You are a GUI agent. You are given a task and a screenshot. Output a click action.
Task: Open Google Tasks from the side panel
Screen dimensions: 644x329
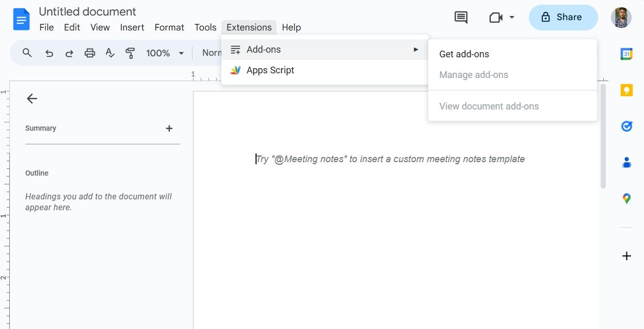pyautogui.click(x=626, y=126)
